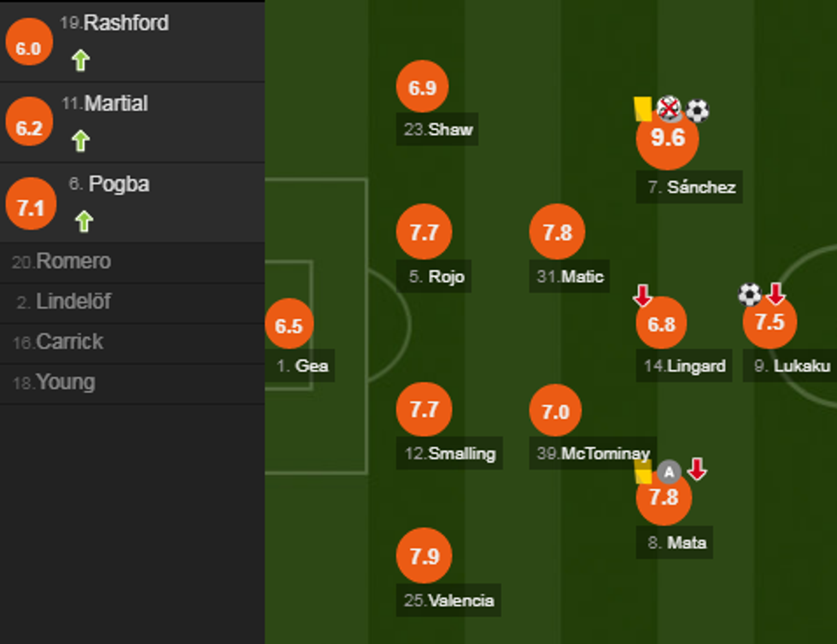Click Mata's red substitution arrow

697,469
